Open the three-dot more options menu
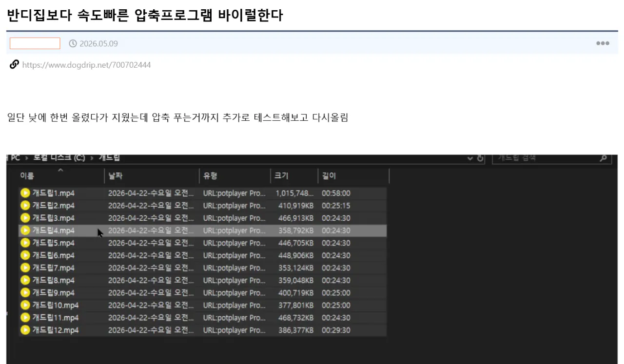The height and width of the screenshot is (364, 624). (x=603, y=43)
